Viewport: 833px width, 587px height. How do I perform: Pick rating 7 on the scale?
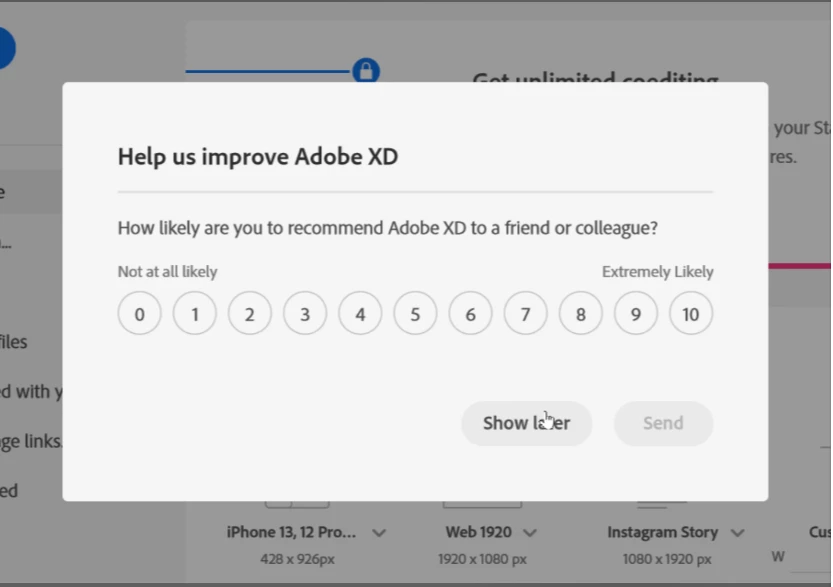(x=525, y=313)
